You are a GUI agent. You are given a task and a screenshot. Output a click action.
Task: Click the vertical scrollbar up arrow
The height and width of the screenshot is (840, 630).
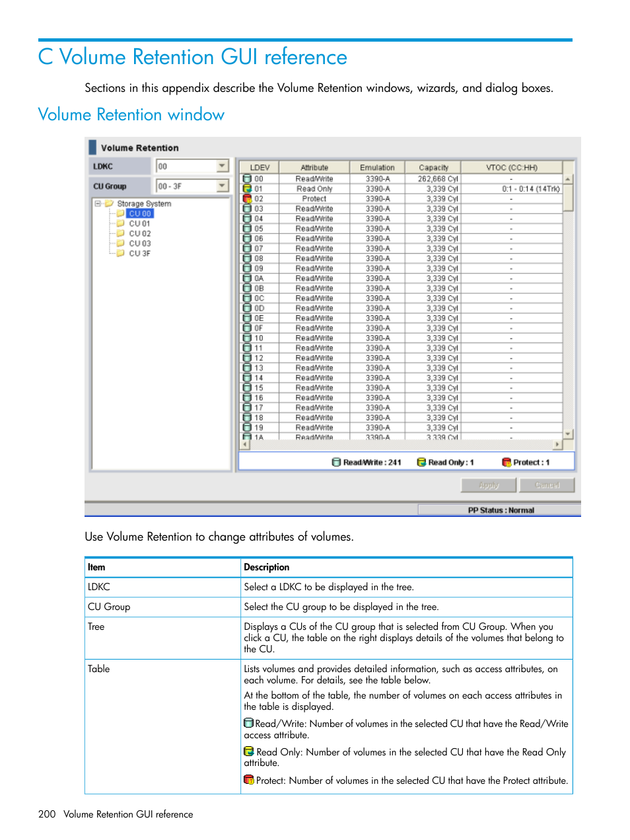click(568, 179)
